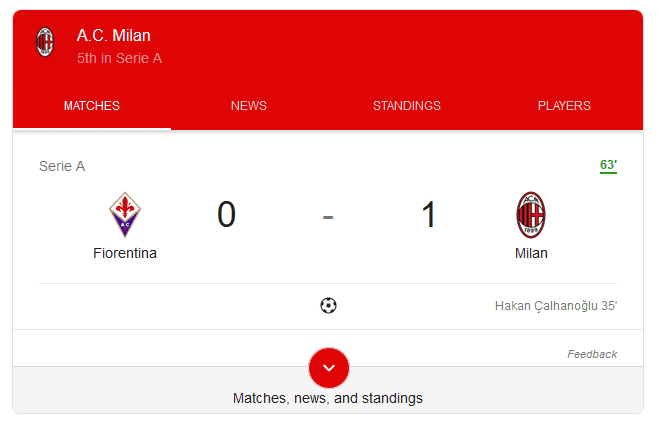Click the soccer ball goal icon
Screen dimensions: 661x425
click(x=328, y=306)
